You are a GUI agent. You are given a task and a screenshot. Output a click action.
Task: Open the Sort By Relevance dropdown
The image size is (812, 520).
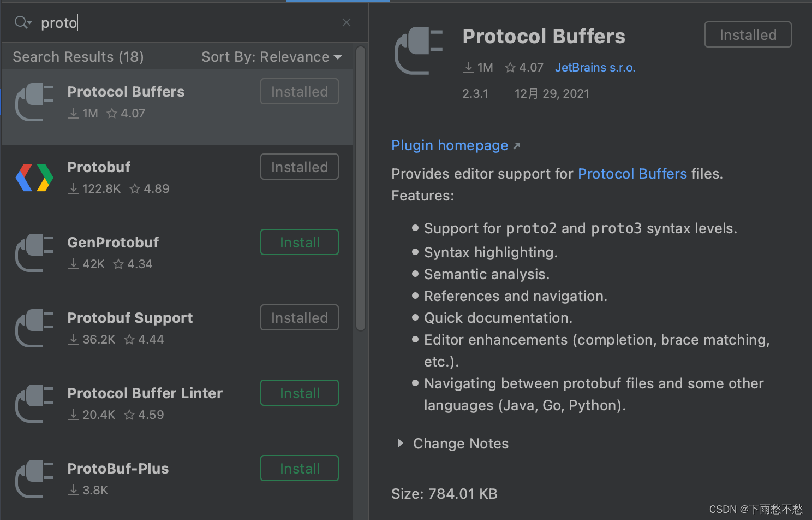(x=272, y=56)
